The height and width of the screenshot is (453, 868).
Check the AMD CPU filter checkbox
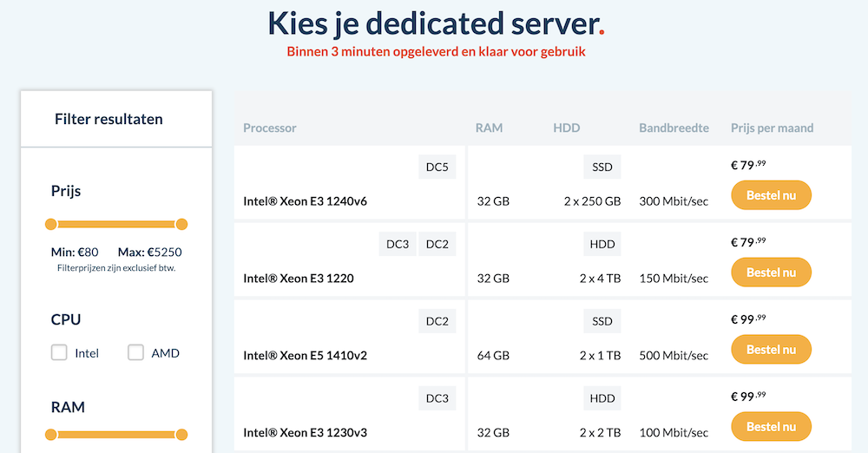(x=135, y=352)
